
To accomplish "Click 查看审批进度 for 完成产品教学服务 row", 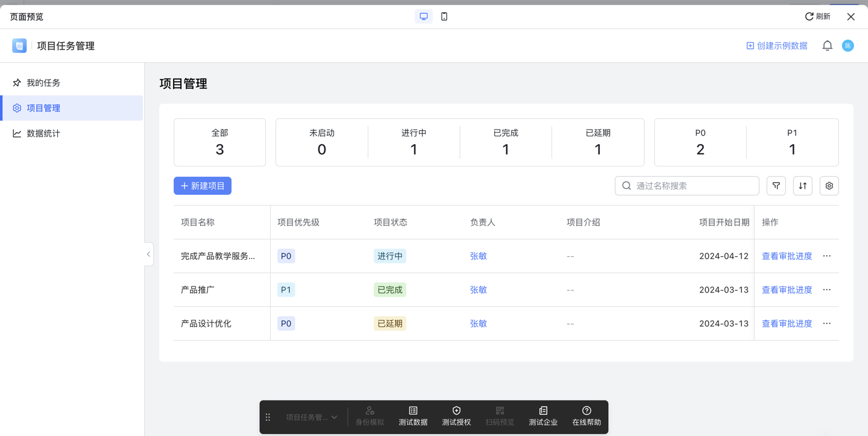I will tap(787, 256).
